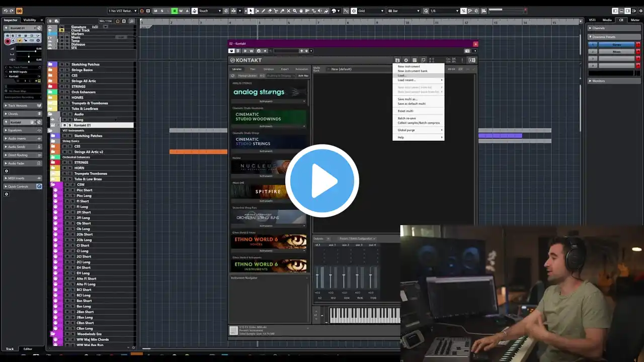This screenshot has height=362, width=644.
Task: Choose New instrument from Kontakt menu
Action: pyautogui.click(x=409, y=66)
